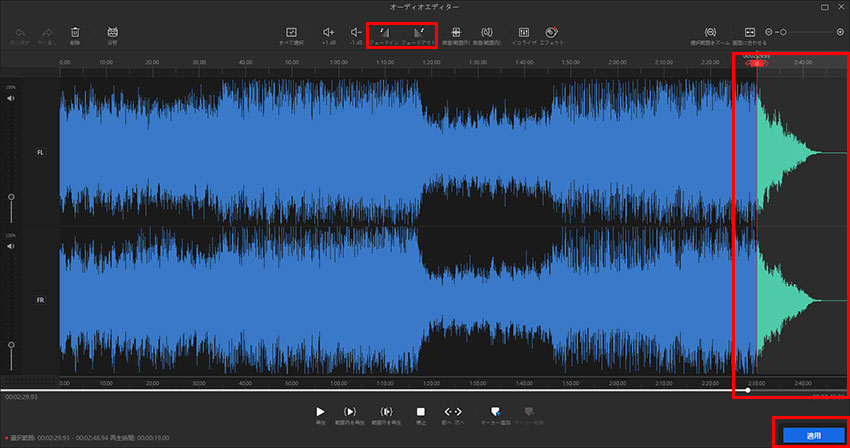The height and width of the screenshot is (448, 850).
Task: Click the red selection handle on ruler
Action: pyautogui.click(x=757, y=63)
